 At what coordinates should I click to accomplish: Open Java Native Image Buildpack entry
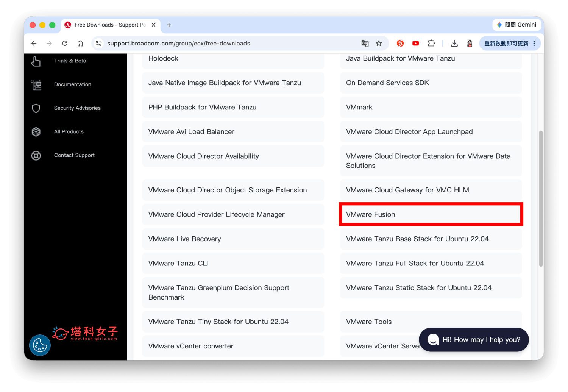[x=233, y=83]
